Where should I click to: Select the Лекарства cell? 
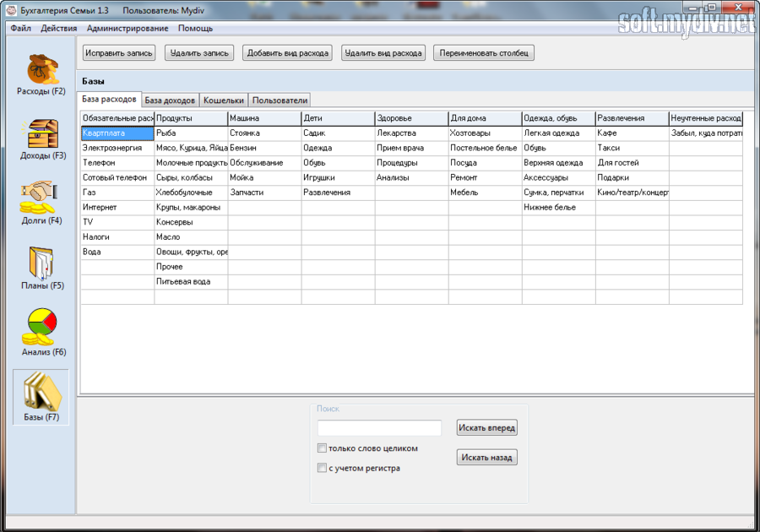click(x=412, y=133)
